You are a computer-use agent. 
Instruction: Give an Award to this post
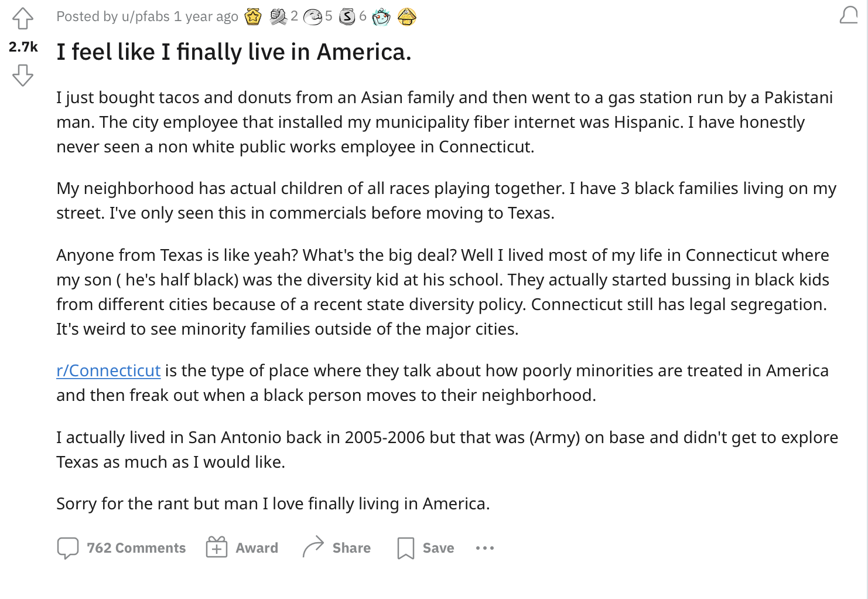click(257, 548)
